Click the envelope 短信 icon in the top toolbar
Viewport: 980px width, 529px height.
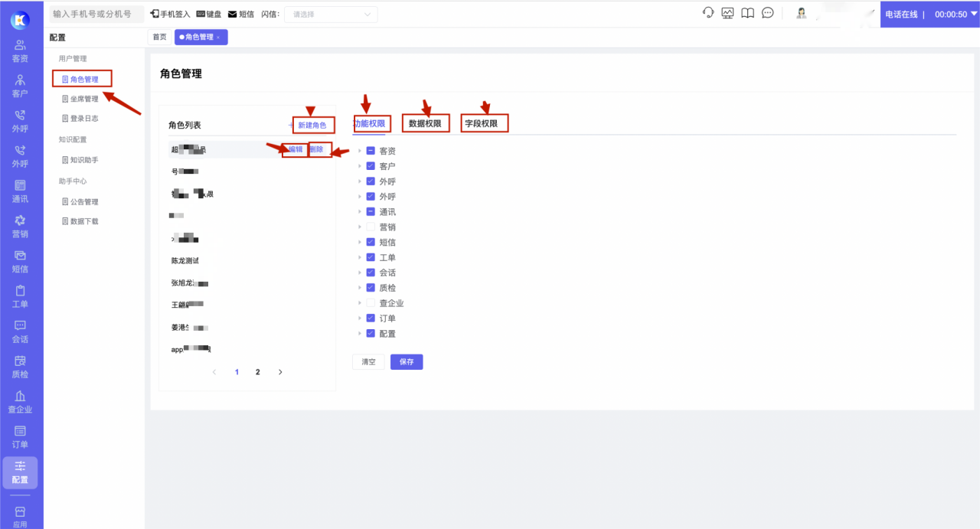tap(233, 14)
